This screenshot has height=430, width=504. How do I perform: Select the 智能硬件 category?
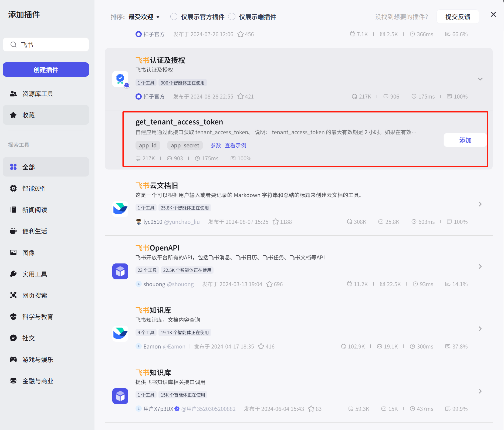coord(46,188)
